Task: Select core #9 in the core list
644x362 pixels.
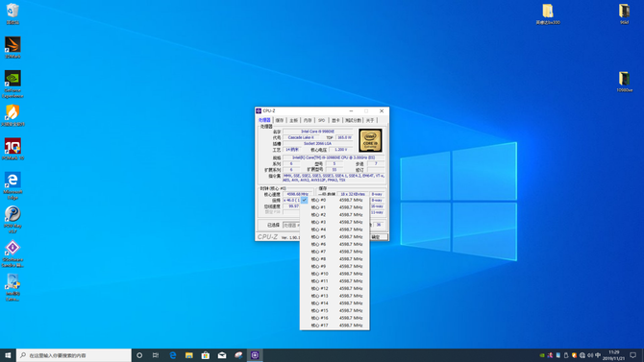Action: click(x=334, y=266)
